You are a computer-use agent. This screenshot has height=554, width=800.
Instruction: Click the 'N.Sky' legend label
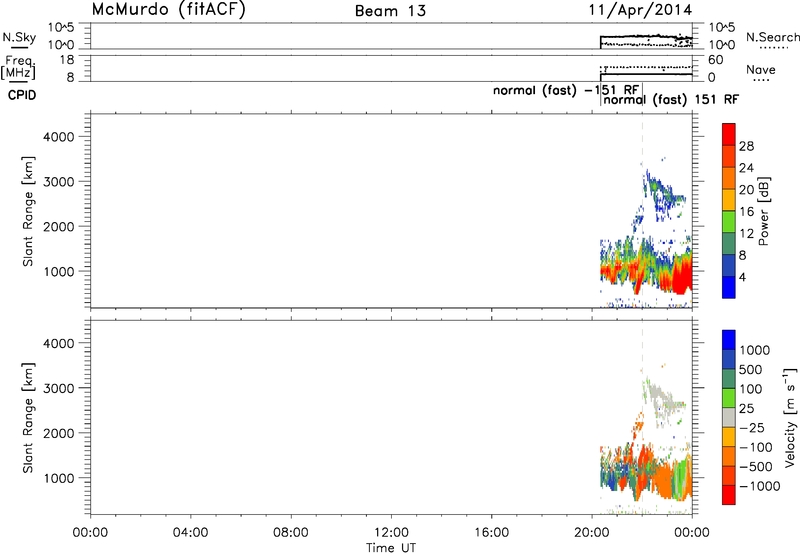(19, 37)
